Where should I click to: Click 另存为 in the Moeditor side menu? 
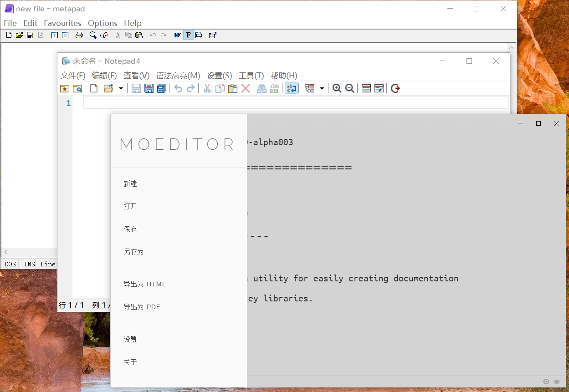133,252
